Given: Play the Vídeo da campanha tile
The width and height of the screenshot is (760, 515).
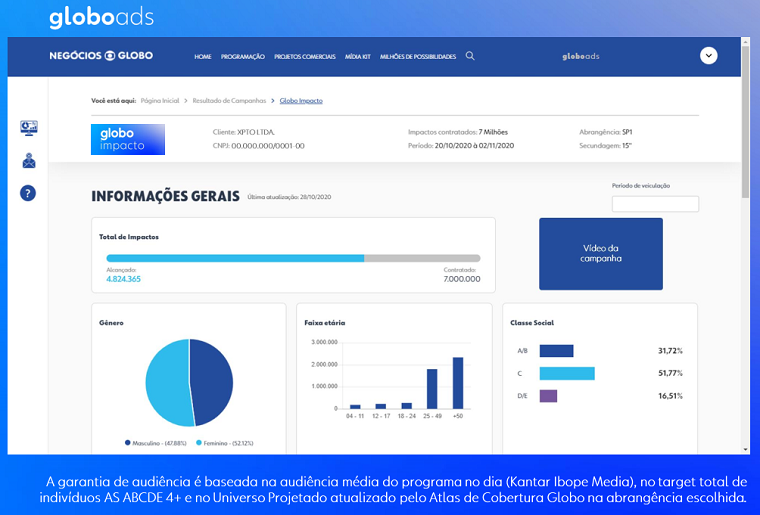Looking at the screenshot, I should click(x=600, y=254).
